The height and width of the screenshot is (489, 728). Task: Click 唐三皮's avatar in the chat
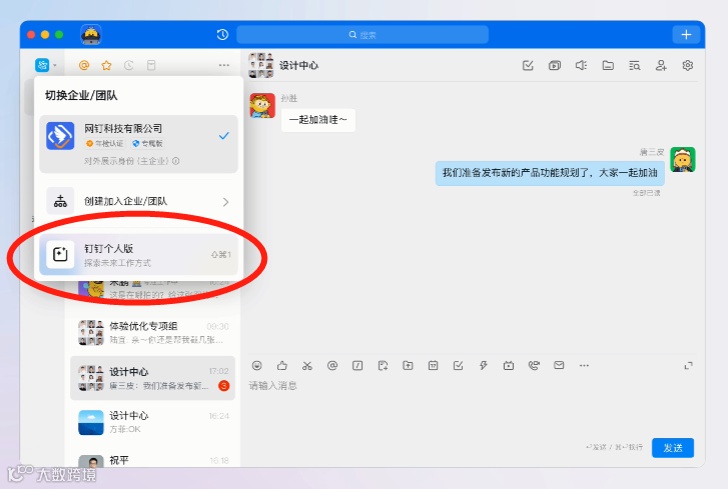point(682,159)
